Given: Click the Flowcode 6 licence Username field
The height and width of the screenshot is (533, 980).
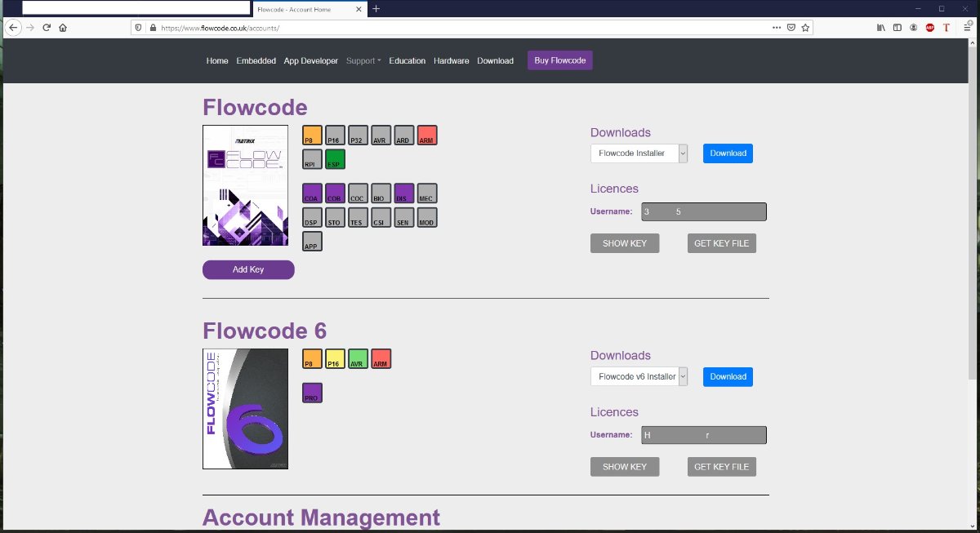Looking at the screenshot, I should [x=704, y=435].
